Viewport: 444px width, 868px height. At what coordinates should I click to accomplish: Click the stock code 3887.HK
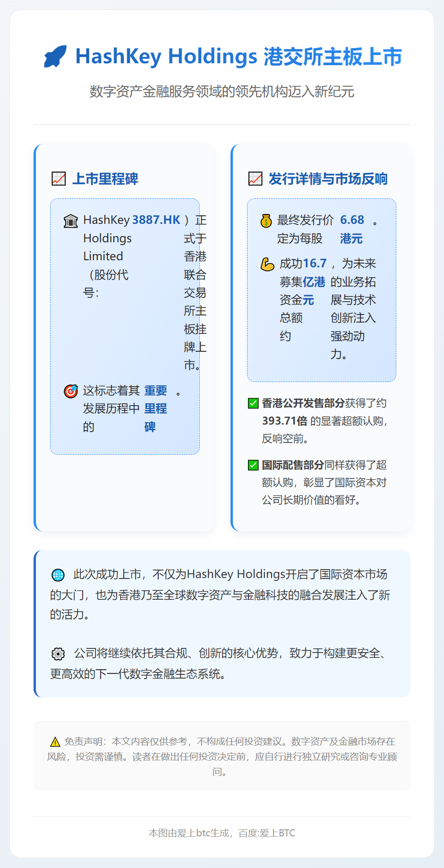pos(156,220)
